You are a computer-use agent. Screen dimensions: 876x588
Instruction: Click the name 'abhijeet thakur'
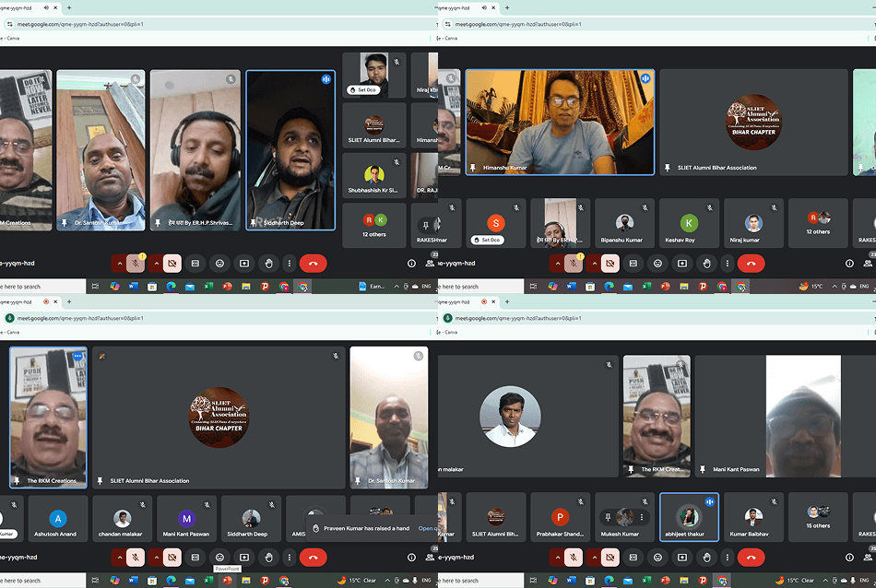pos(685,535)
